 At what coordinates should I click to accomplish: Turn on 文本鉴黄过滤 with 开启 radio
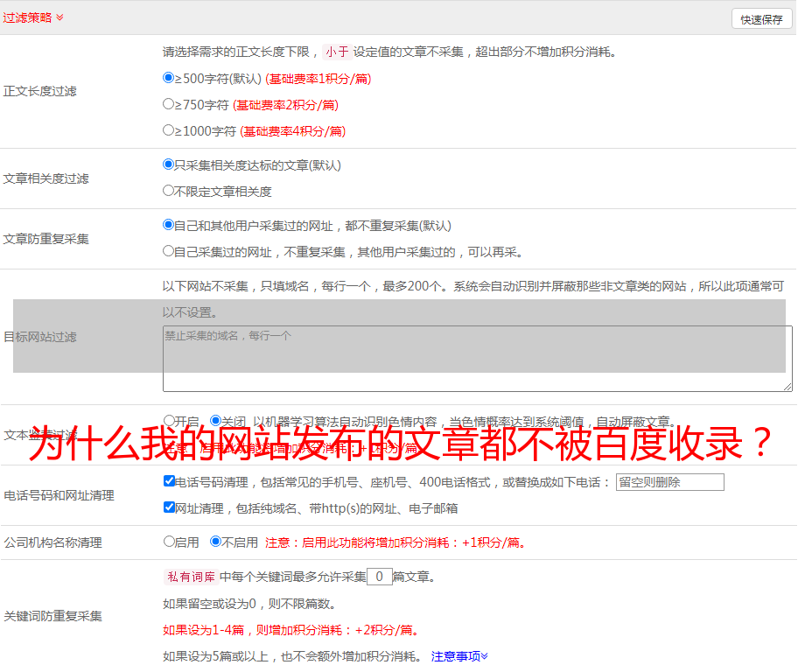pos(169,421)
